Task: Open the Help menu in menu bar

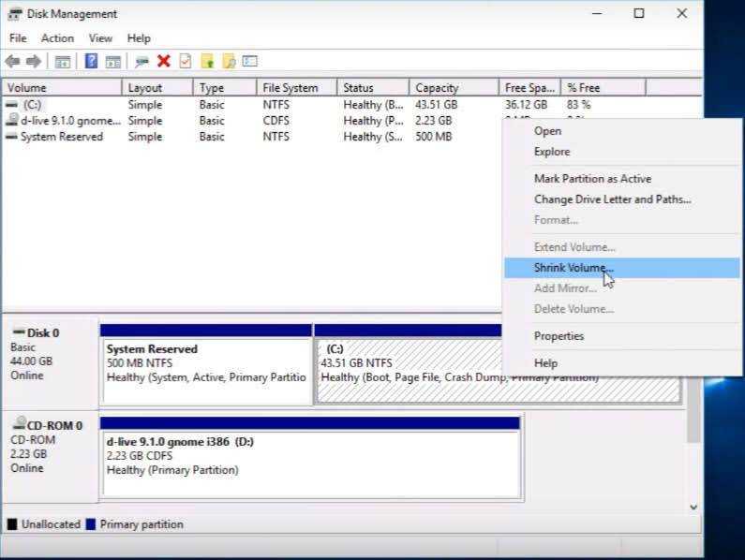Action: point(139,38)
